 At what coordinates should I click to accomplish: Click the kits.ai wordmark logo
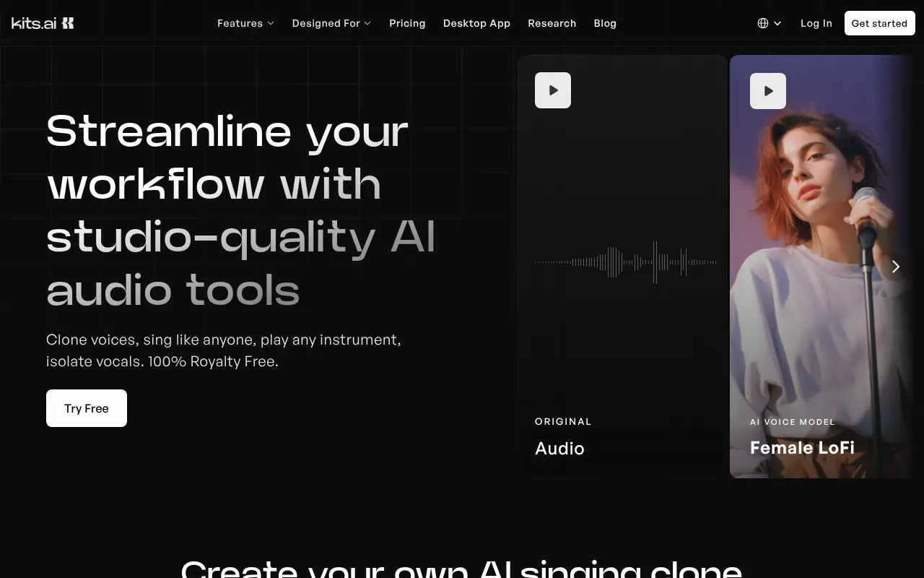coord(34,23)
